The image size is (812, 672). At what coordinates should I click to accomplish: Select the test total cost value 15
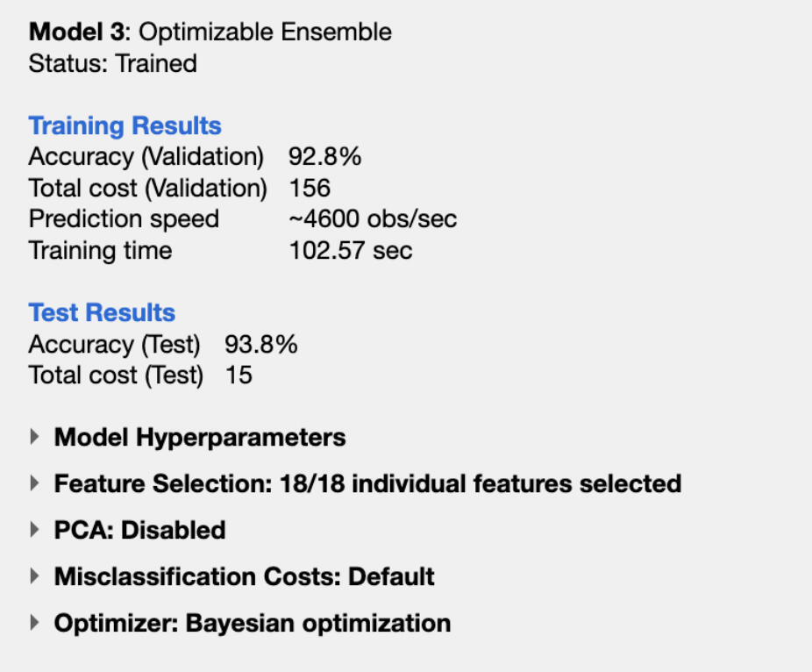[238, 375]
